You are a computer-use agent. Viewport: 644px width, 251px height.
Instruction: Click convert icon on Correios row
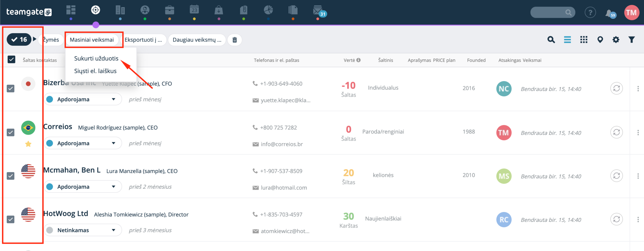point(617,132)
